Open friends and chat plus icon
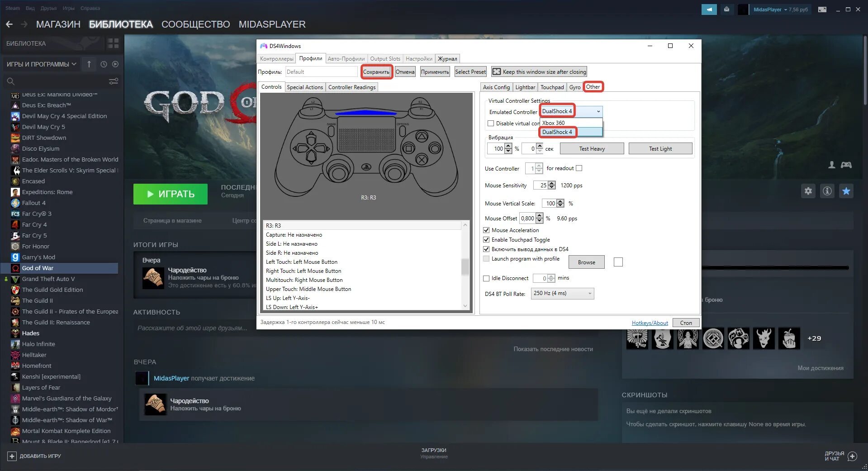 (x=853, y=456)
